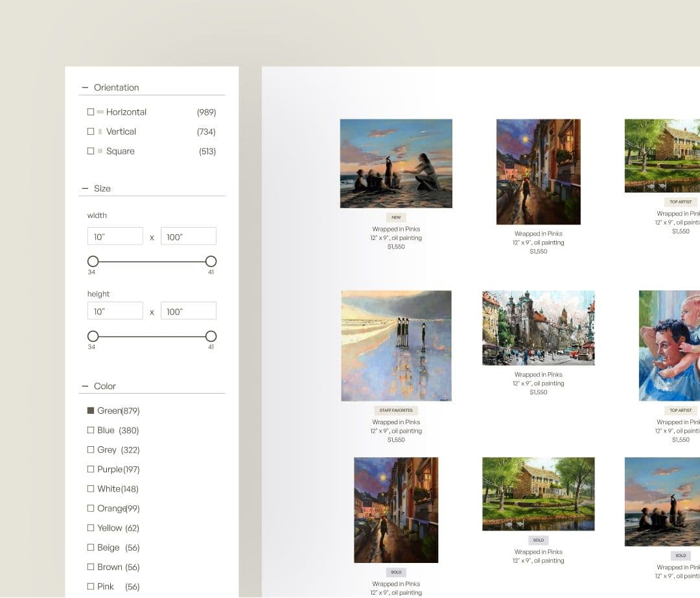The height and width of the screenshot is (598, 700).
Task: Open the first-row evening street painting
Action: pyautogui.click(x=538, y=172)
